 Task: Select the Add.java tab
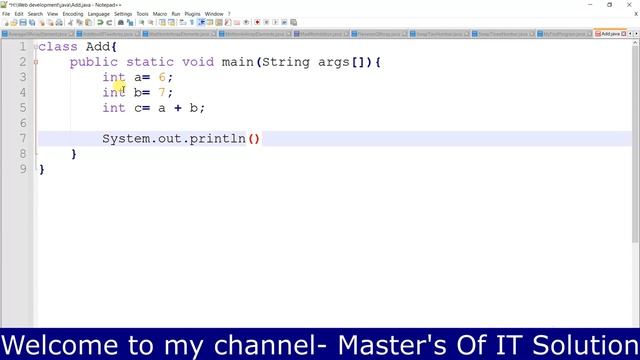click(610, 34)
